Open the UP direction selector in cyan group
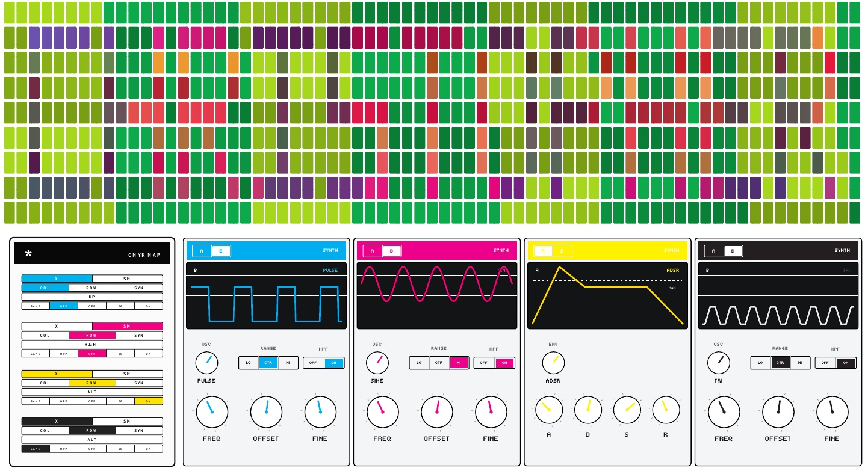868x468 pixels. 92,297
